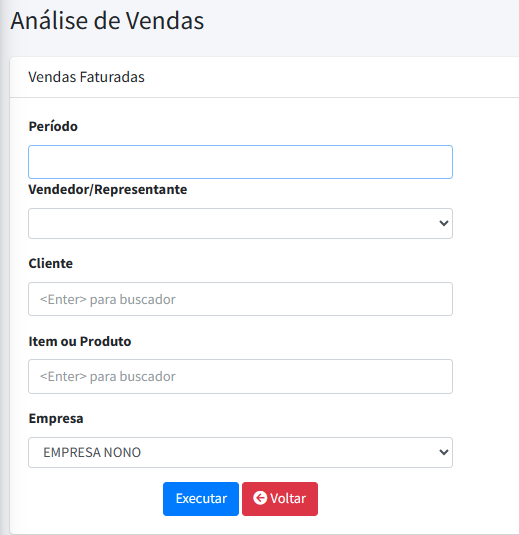Go back using the red Voltar button
Image resolution: width=519 pixels, height=535 pixels.
(x=280, y=498)
